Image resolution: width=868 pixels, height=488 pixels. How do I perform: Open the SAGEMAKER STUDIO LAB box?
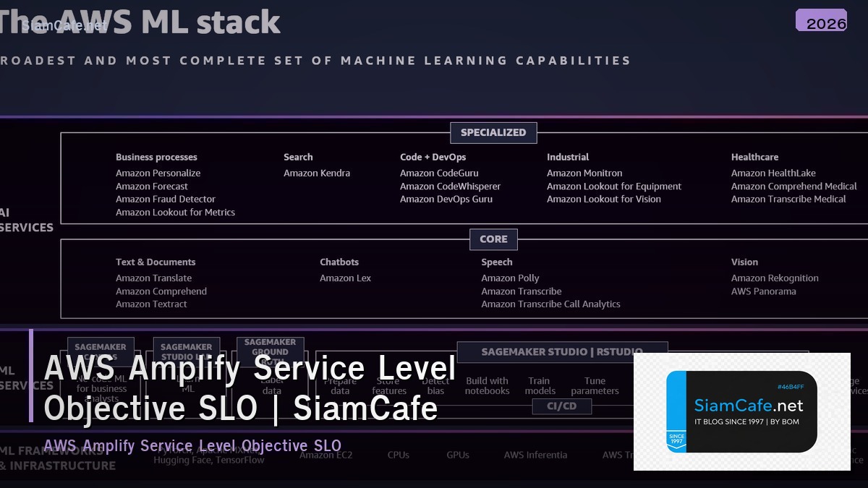pyautogui.click(x=187, y=348)
